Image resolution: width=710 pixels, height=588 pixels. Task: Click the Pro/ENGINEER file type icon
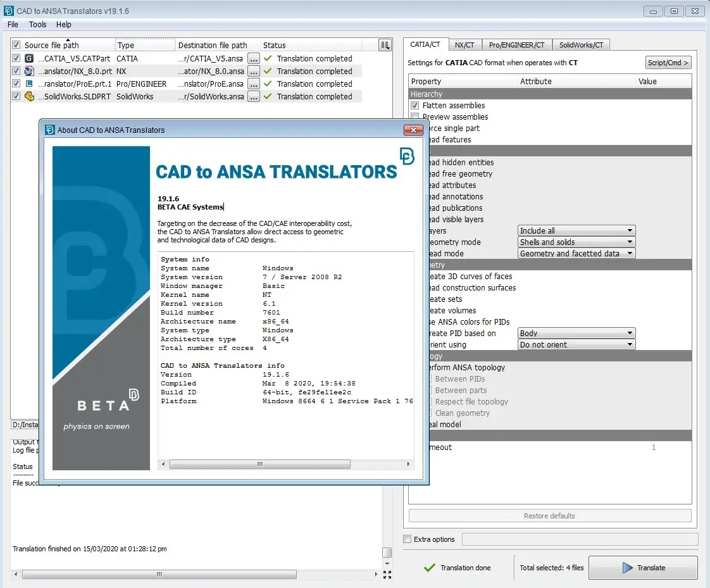coord(29,84)
